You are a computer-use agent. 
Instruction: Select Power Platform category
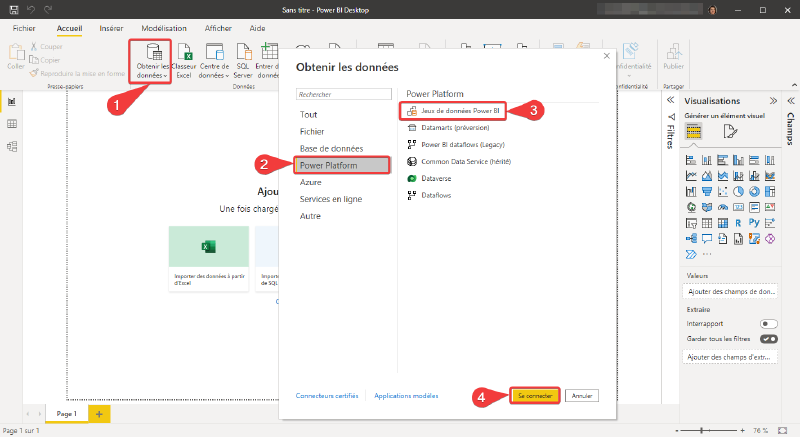pyautogui.click(x=342, y=165)
